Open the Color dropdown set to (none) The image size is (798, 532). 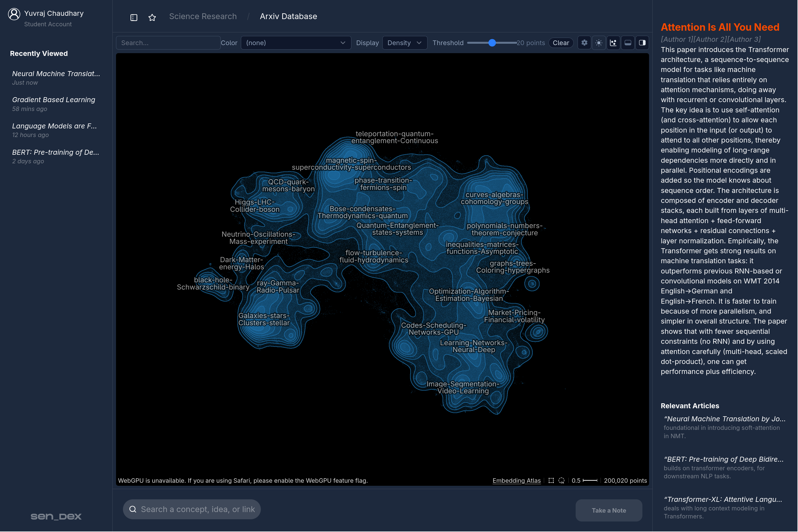tap(296, 43)
